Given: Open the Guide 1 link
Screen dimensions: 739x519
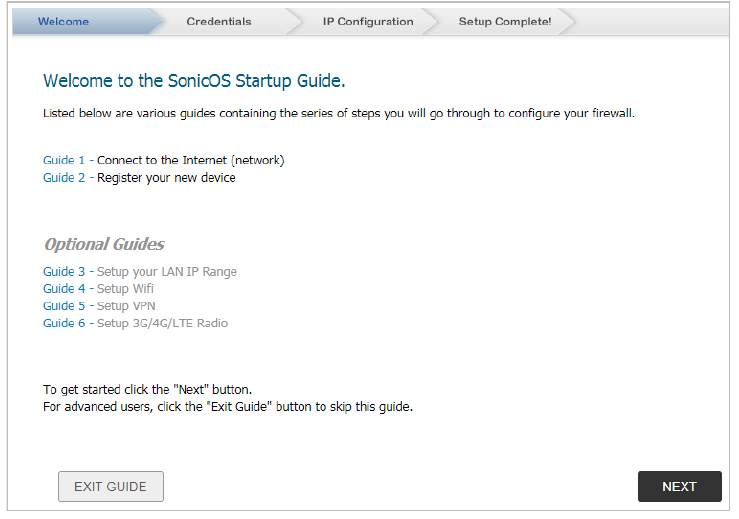Looking at the screenshot, I should pos(64,160).
